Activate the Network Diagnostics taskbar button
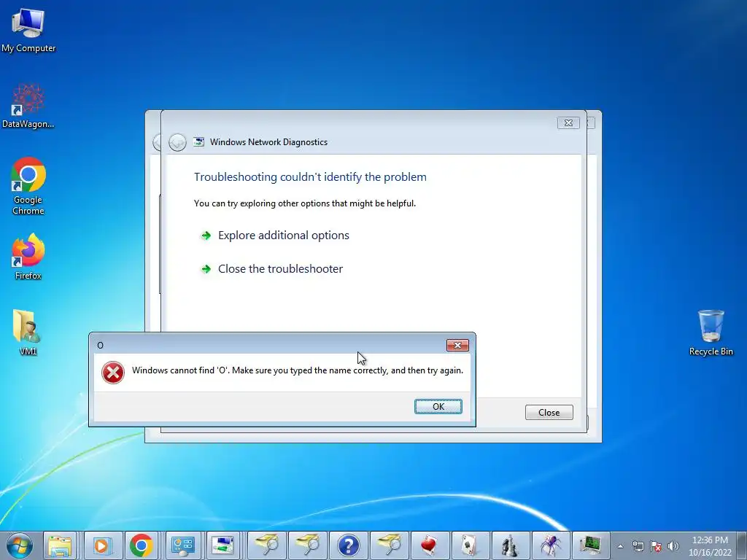Viewport: 747px width, 560px height. [x=223, y=545]
